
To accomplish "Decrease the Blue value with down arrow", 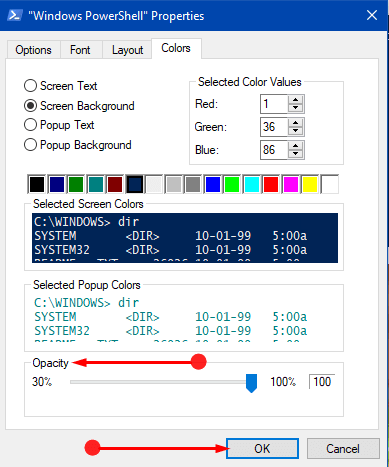I will [x=295, y=154].
